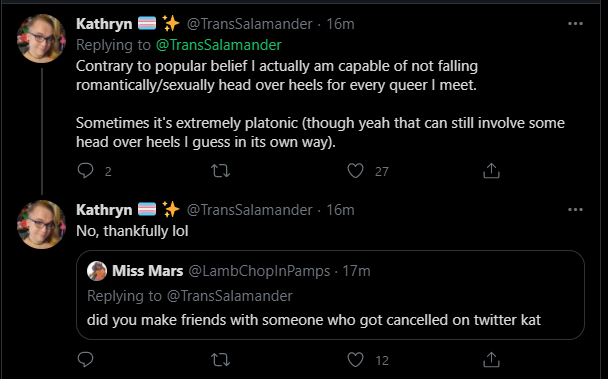Click the 16m timestamp on first tweet

click(340, 24)
